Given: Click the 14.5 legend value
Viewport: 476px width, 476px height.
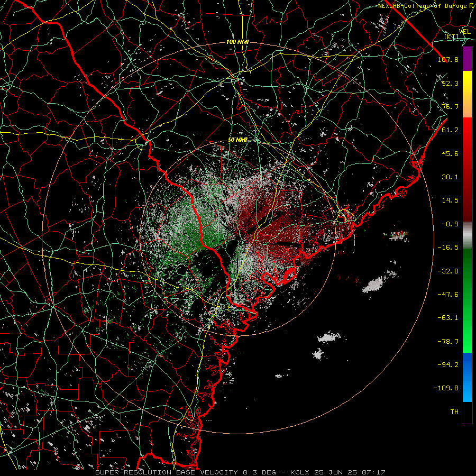Looking at the screenshot, I should [450, 200].
